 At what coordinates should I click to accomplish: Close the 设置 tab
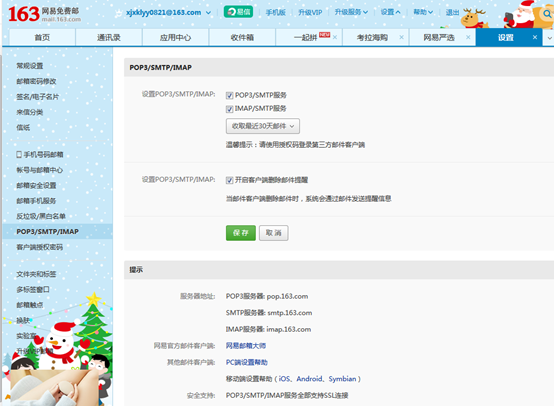pyautogui.click(x=535, y=37)
